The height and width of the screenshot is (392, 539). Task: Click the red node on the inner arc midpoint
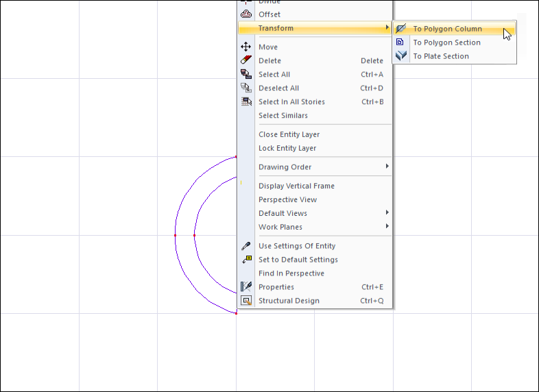(195, 235)
